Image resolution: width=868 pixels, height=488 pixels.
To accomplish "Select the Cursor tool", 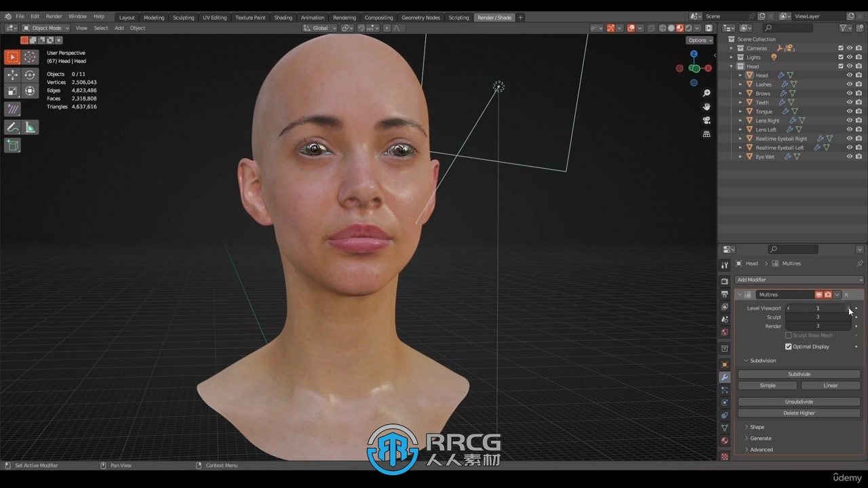I will tap(30, 58).
